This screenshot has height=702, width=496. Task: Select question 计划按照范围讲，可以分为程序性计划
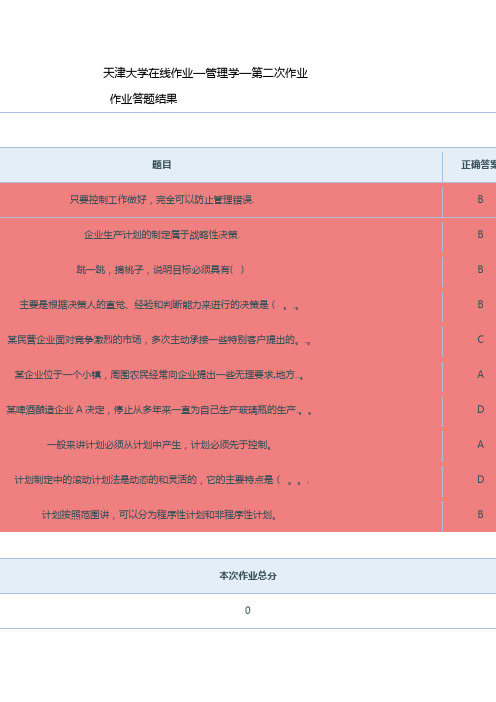(x=159, y=515)
